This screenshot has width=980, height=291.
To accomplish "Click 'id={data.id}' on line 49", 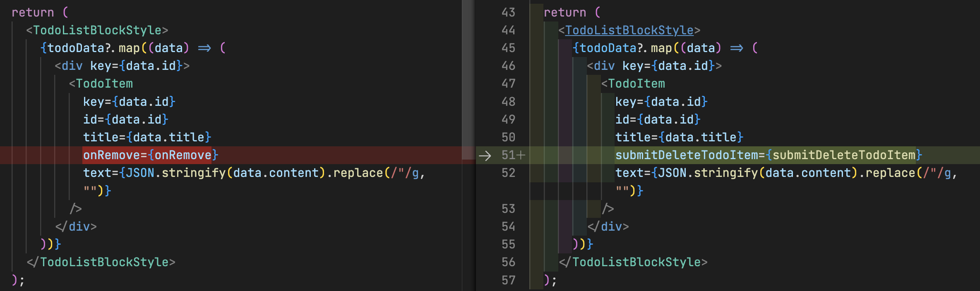I will click(658, 119).
